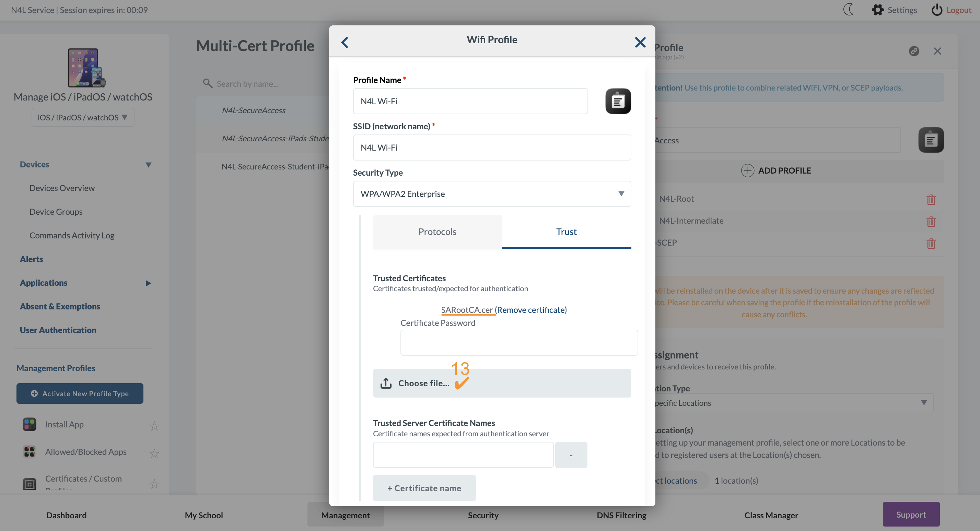Delete the N4L-Intermediate entry via trash icon

coord(931,221)
